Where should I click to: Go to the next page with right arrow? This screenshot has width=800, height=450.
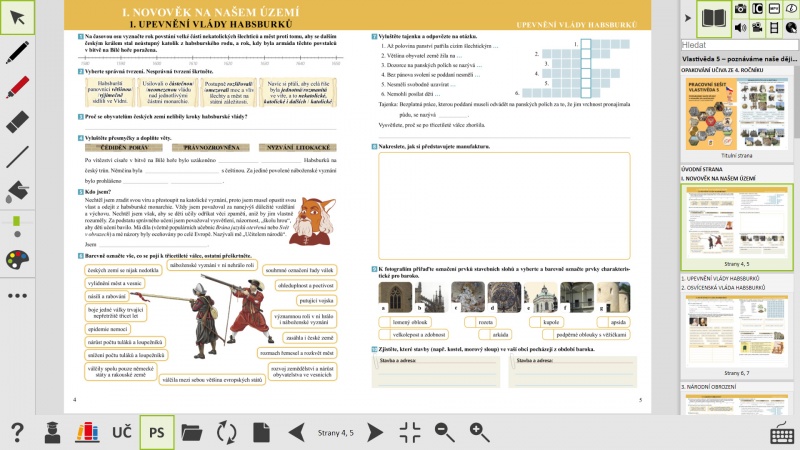(375, 432)
